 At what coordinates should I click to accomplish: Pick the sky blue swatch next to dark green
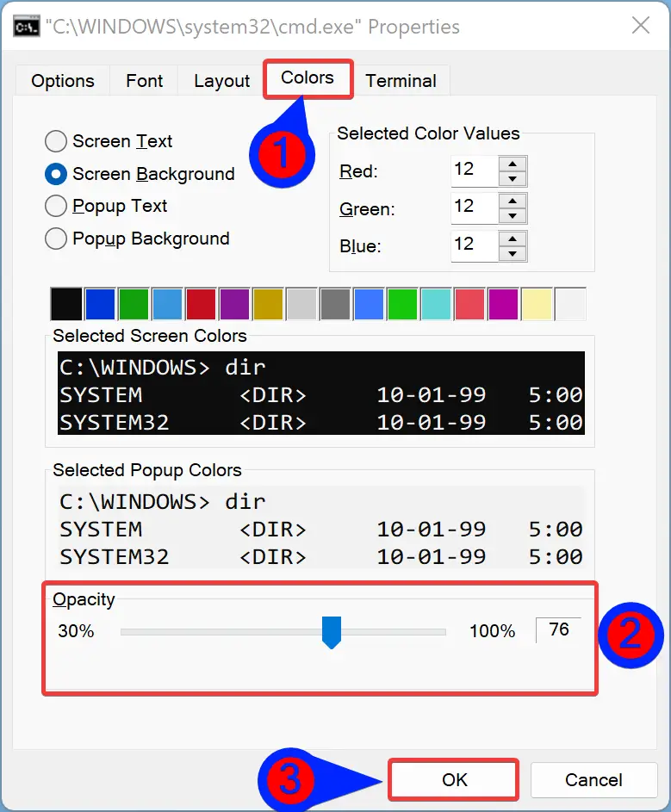point(167,304)
